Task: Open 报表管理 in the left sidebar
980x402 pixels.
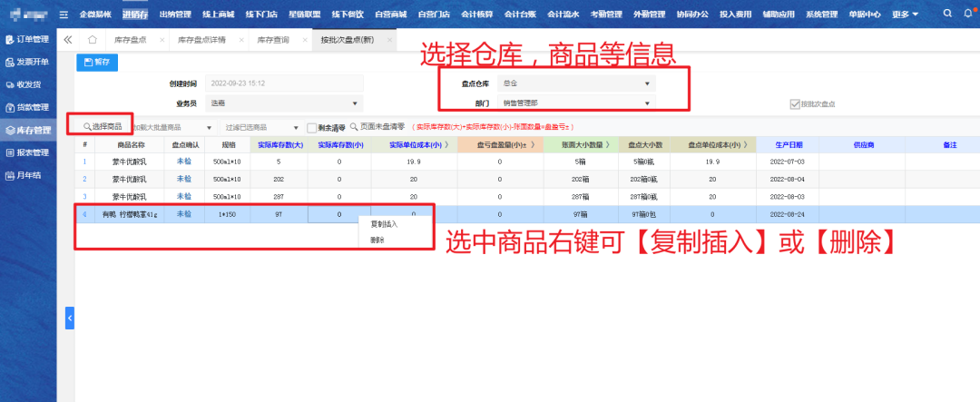Action: pos(29,152)
